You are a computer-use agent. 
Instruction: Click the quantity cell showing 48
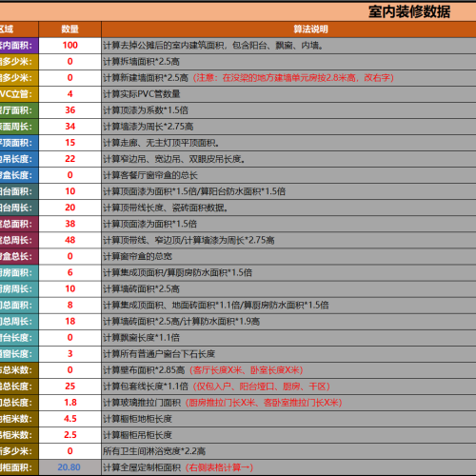[69, 240]
